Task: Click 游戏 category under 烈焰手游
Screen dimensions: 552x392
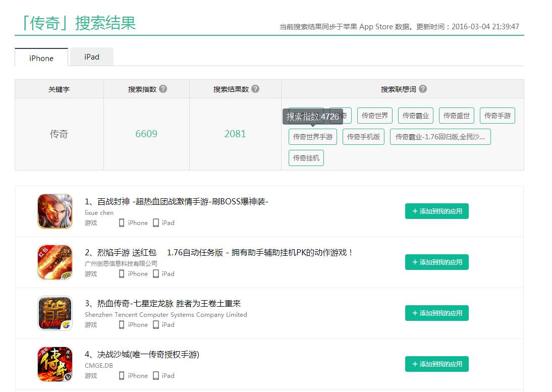Action: pyautogui.click(x=91, y=274)
